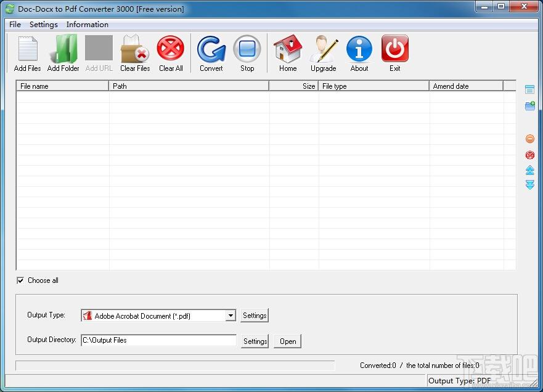Click the red remove-all icon in right sidebar
Image resolution: width=543 pixels, height=392 pixels.
(x=530, y=155)
